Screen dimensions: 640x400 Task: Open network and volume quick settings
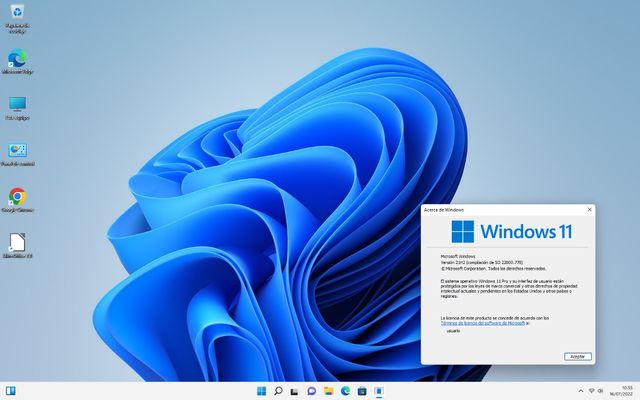point(597,389)
